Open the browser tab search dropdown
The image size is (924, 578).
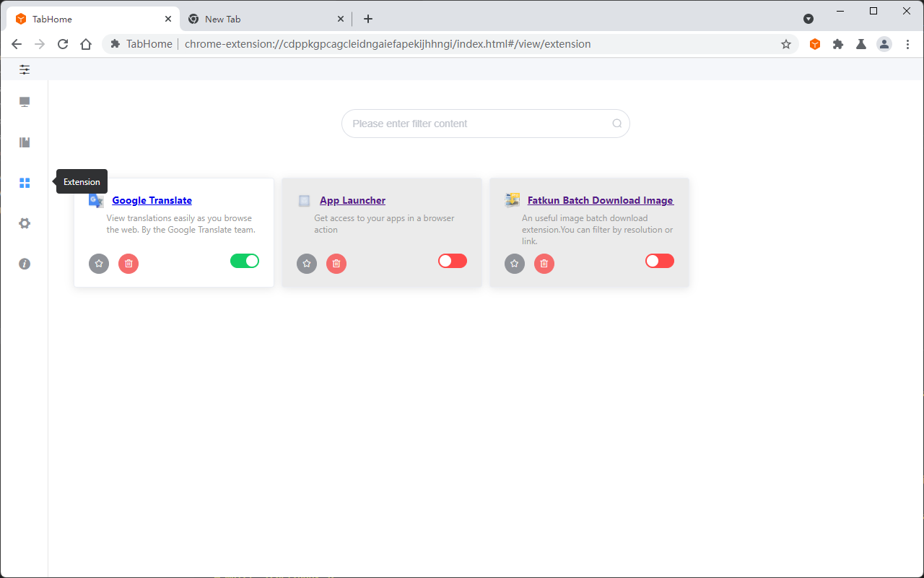(808, 19)
